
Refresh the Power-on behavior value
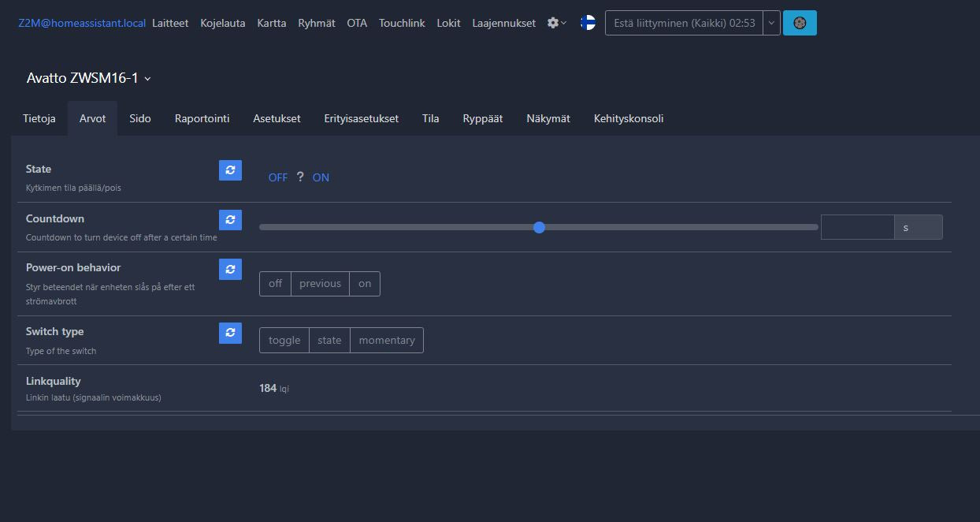click(230, 269)
